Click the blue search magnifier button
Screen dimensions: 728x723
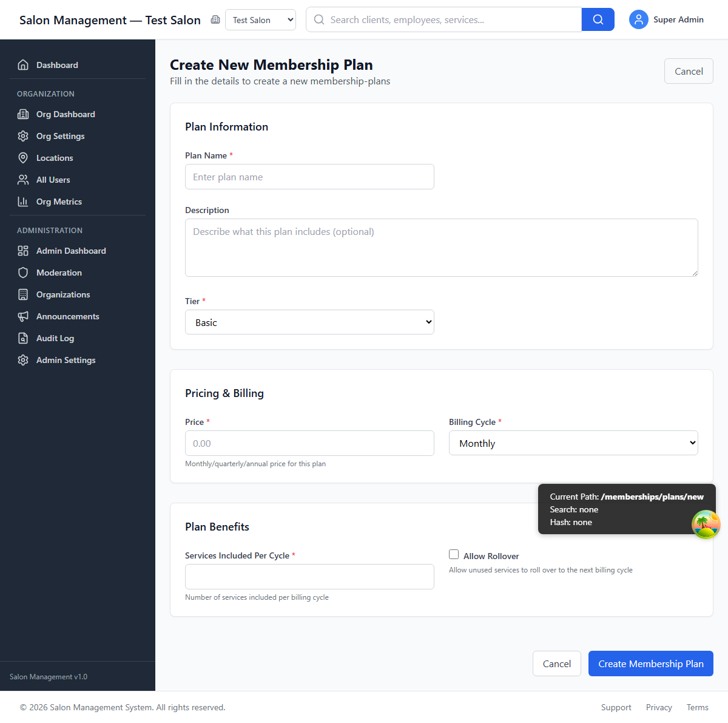[598, 19]
